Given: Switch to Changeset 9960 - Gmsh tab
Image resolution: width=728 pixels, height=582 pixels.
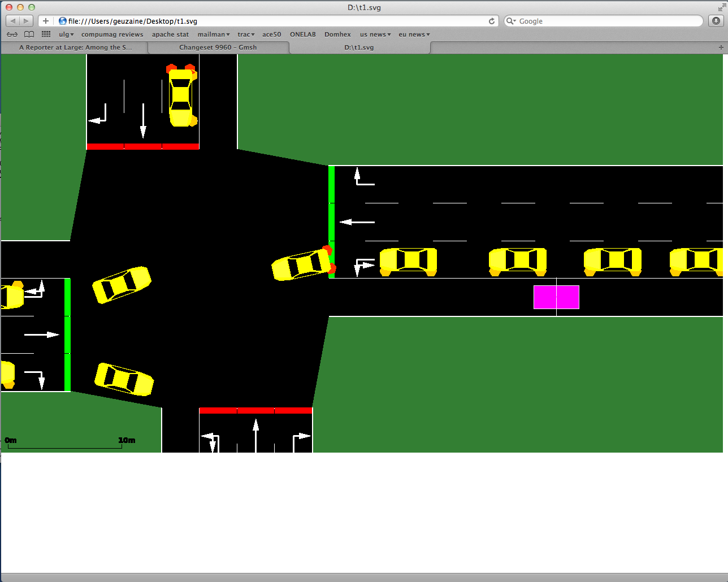Looking at the screenshot, I should 218,47.
